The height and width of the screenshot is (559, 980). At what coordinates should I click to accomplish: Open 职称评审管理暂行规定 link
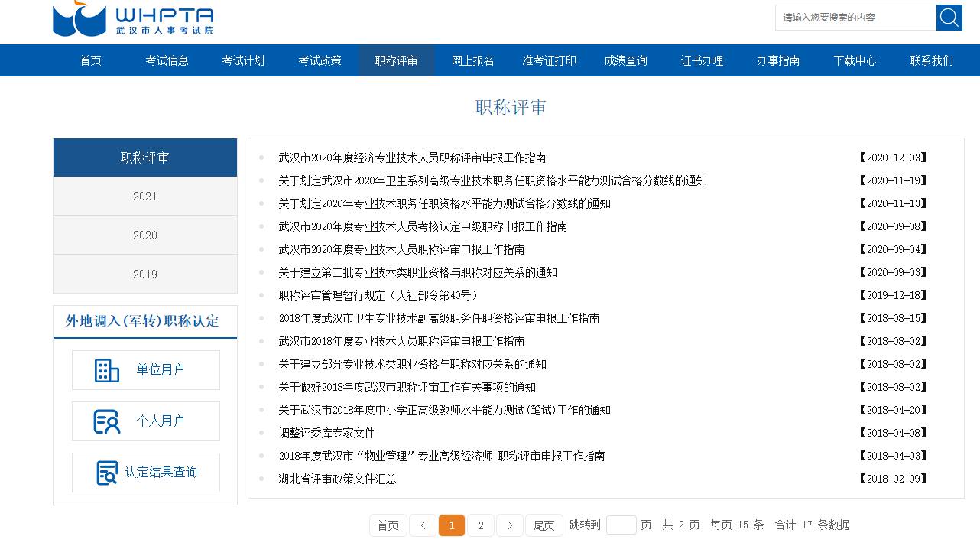(x=381, y=295)
